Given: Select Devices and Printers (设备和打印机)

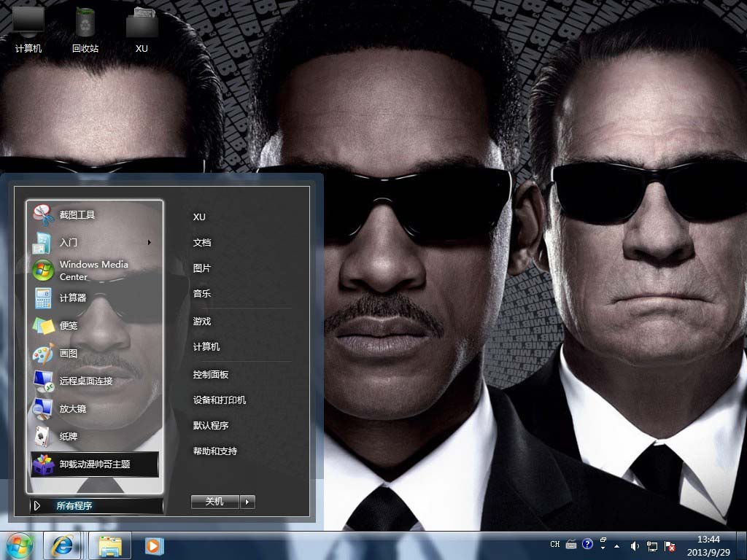Looking at the screenshot, I should [220, 400].
